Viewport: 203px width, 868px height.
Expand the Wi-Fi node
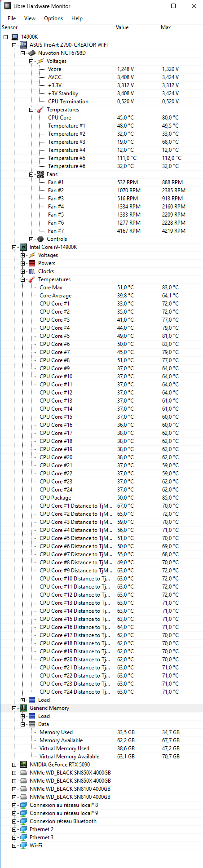(14, 846)
